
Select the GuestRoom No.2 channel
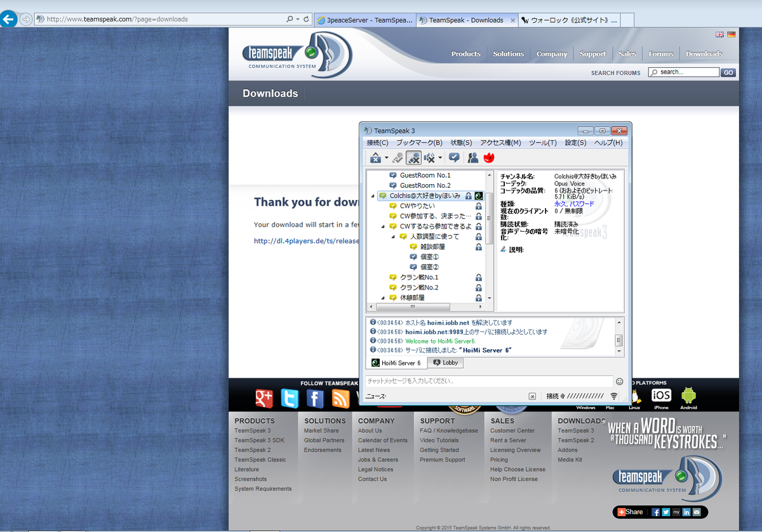[x=425, y=185]
